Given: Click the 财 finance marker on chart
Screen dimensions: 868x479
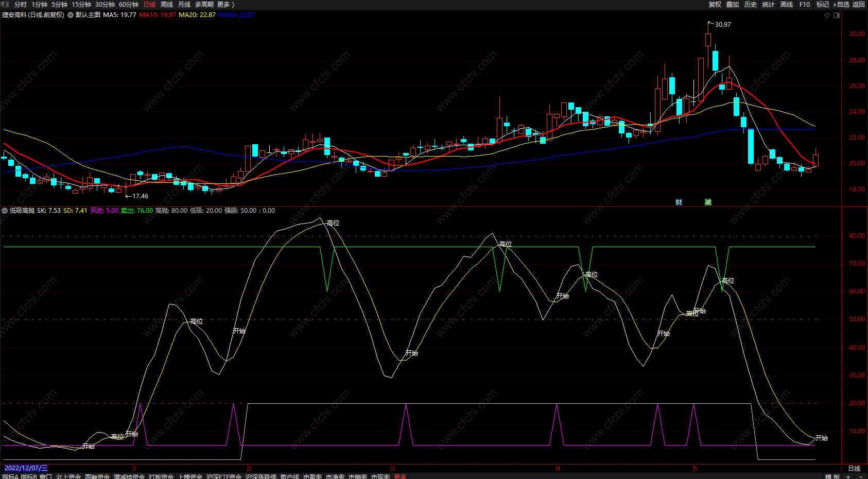Looking at the screenshot, I should [x=679, y=202].
